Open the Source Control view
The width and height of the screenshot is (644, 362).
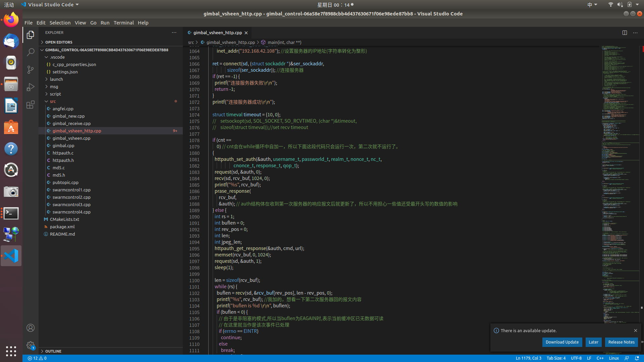[x=31, y=69]
